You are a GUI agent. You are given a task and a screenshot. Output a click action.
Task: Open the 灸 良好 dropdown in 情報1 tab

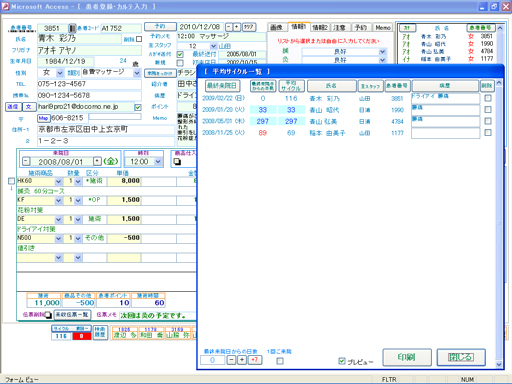pos(383,60)
